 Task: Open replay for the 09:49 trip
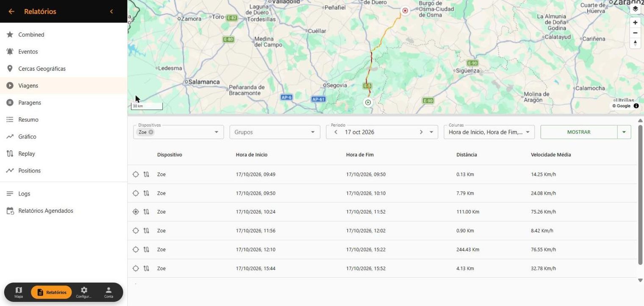pos(146,174)
